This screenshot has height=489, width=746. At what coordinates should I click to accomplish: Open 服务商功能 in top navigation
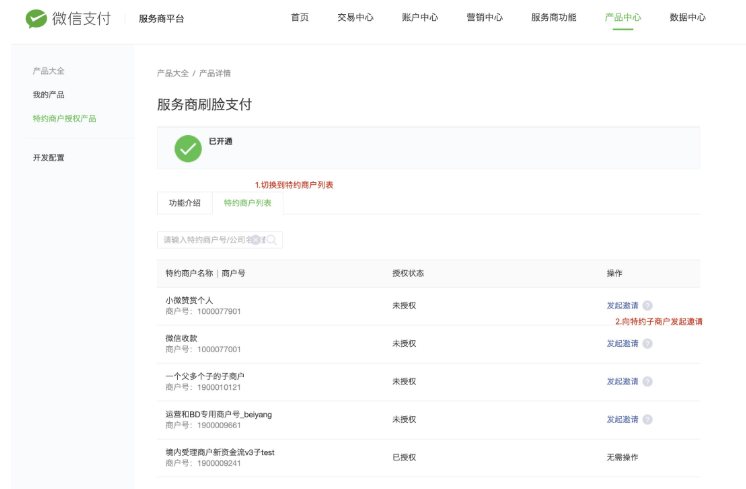tap(553, 18)
